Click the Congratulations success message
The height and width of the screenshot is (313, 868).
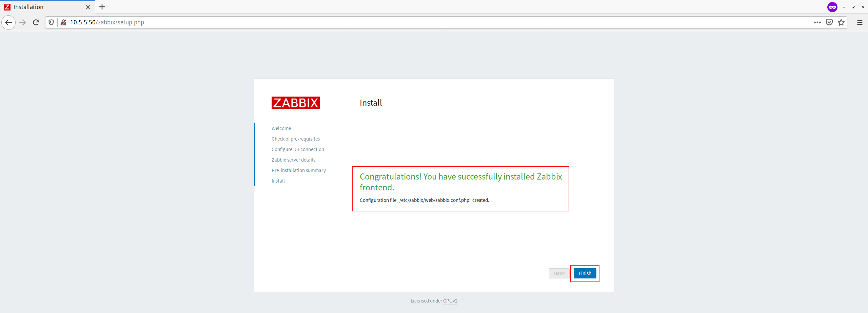(461, 182)
